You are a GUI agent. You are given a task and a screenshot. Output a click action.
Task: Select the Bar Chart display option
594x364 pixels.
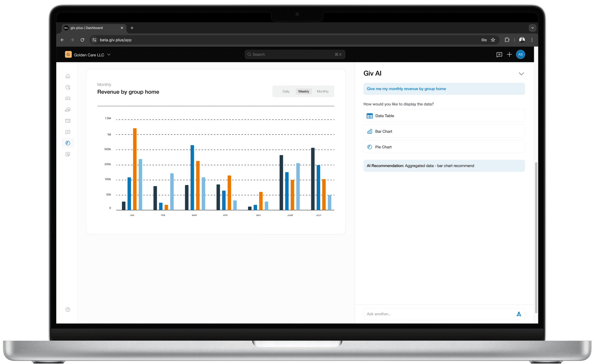pos(444,131)
